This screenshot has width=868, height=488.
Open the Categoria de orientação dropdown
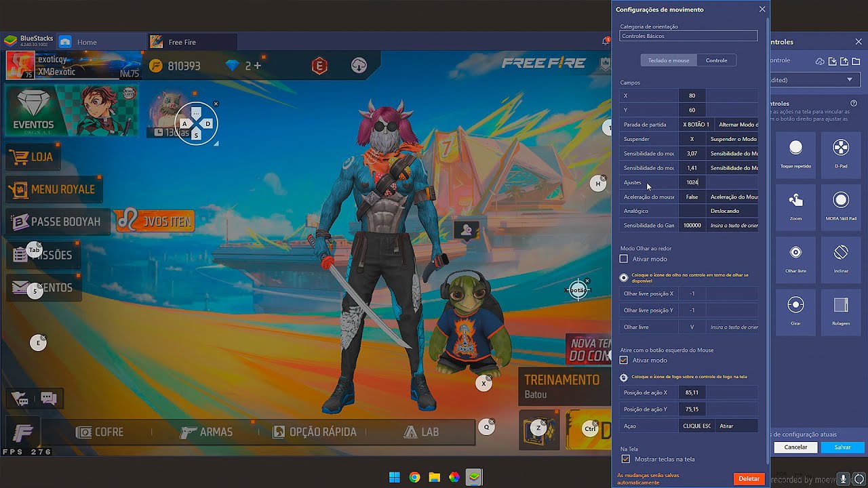688,36
